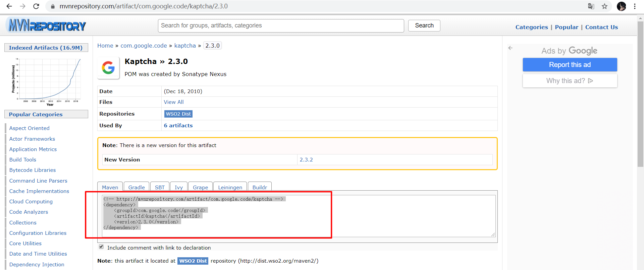Switch to the Maven tab
This screenshot has width=644, height=270.
(110, 187)
